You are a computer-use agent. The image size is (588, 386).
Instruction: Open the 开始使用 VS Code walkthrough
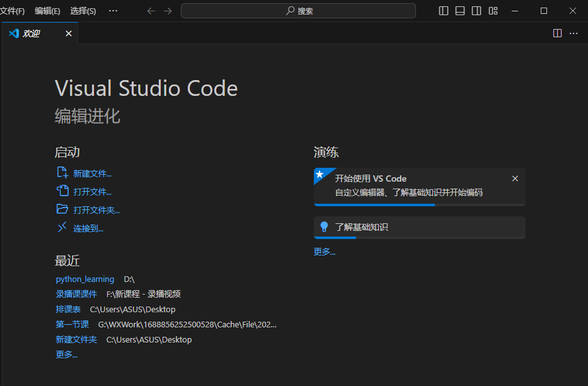(x=419, y=187)
